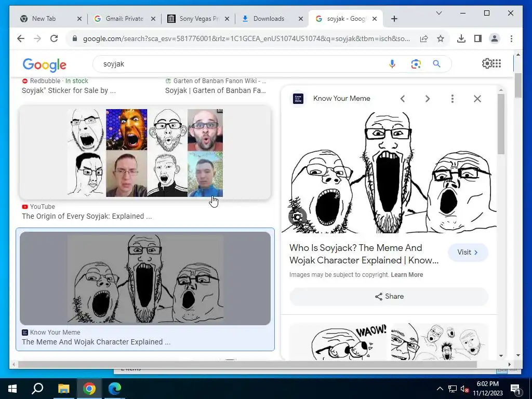Open Chrome profile avatar menu
The width and height of the screenshot is (532, 399).
point(495,38)
